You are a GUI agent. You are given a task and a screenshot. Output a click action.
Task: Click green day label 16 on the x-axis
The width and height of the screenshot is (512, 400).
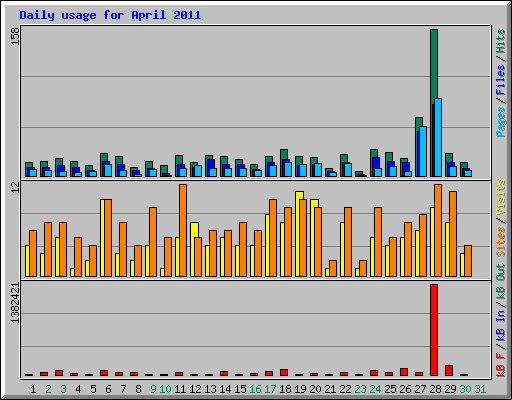pyautogui.click(x=255, y=389)
